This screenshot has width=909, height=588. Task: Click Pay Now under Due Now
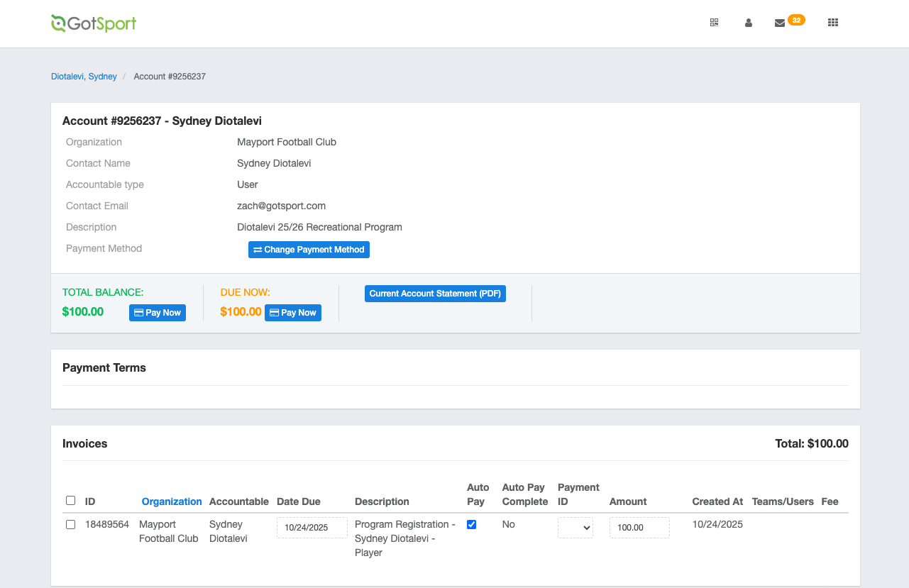293,313
